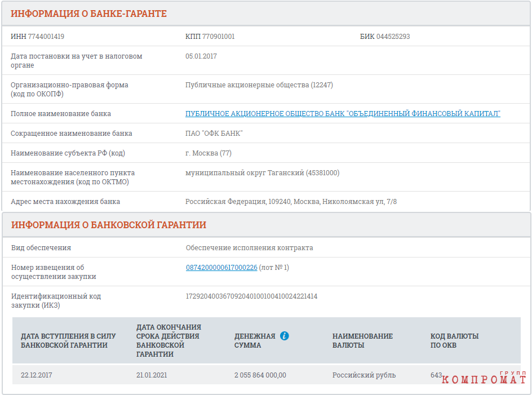
Task: Click the 'Организационно-правовая форма' label
Action: pos(69,89)
